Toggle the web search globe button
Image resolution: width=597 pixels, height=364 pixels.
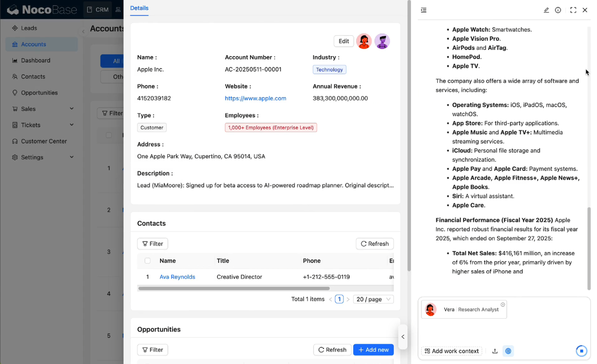[x=508, y=351]
